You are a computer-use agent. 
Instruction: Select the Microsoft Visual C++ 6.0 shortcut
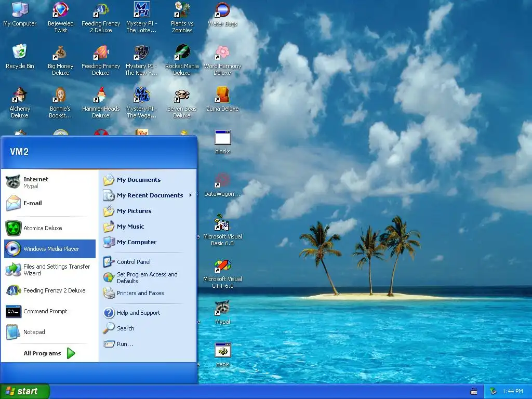222,273
